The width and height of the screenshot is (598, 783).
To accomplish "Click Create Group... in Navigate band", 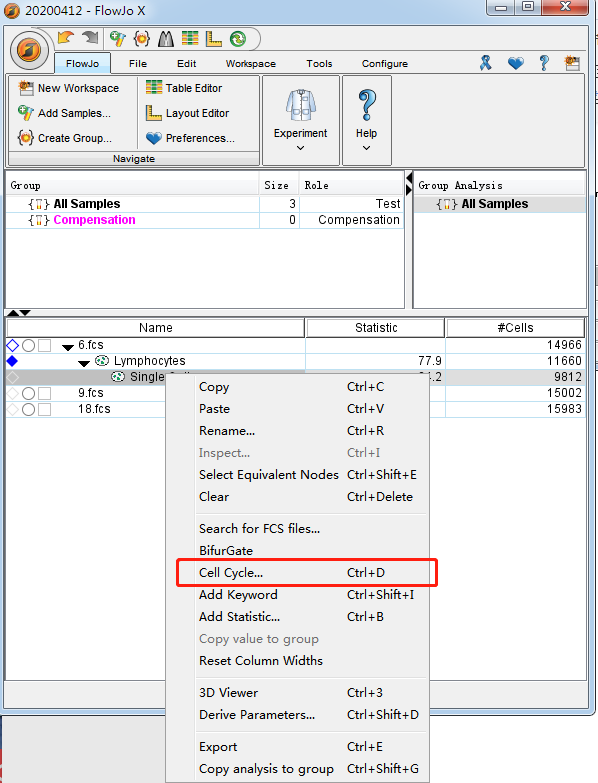I will pos(64,138).
